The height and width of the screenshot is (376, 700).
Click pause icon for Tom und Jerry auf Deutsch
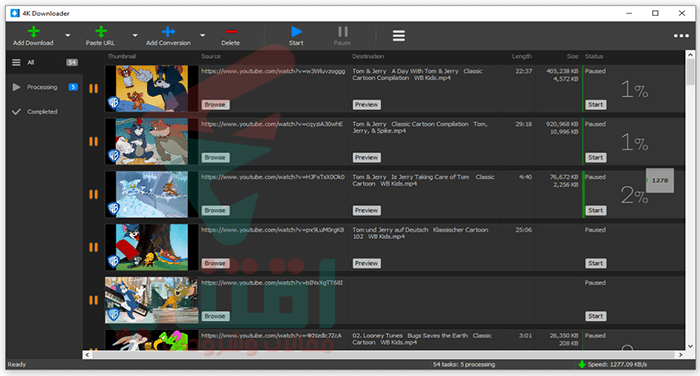pyautogui.click(x=93, y=247)
